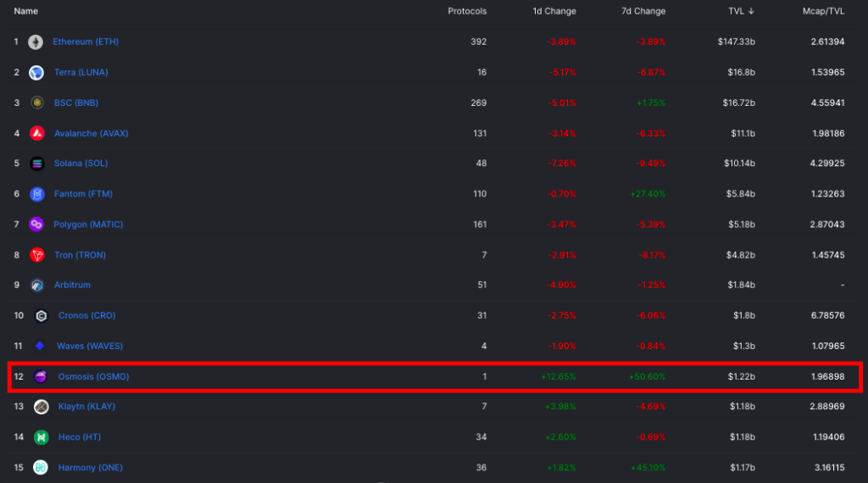Select Klaytn 1d change +3.98%

560,406
